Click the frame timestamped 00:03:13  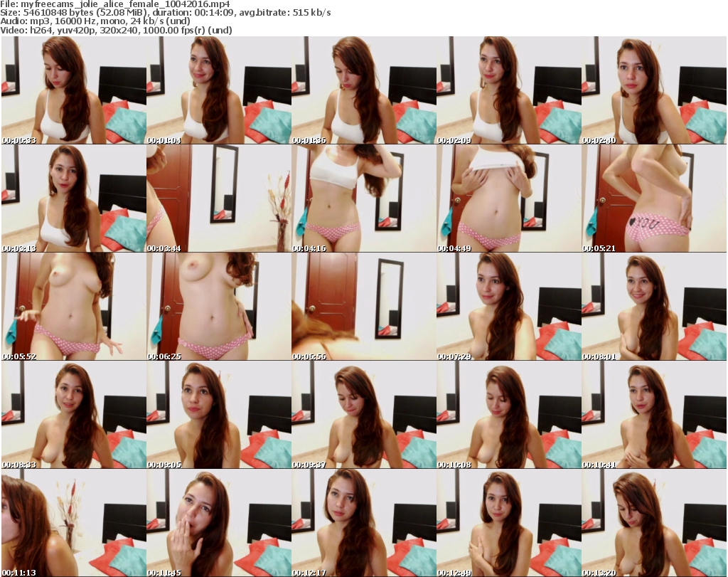click(73, 198)
